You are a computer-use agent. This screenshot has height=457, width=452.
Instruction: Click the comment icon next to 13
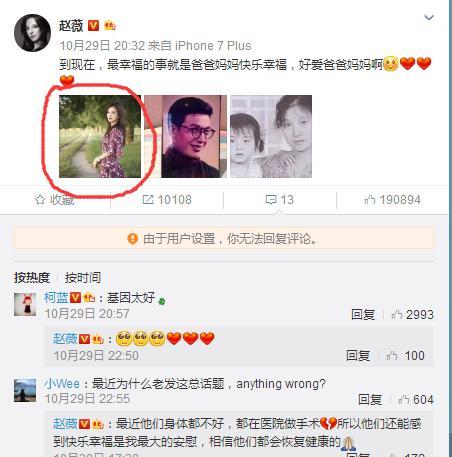271,200
